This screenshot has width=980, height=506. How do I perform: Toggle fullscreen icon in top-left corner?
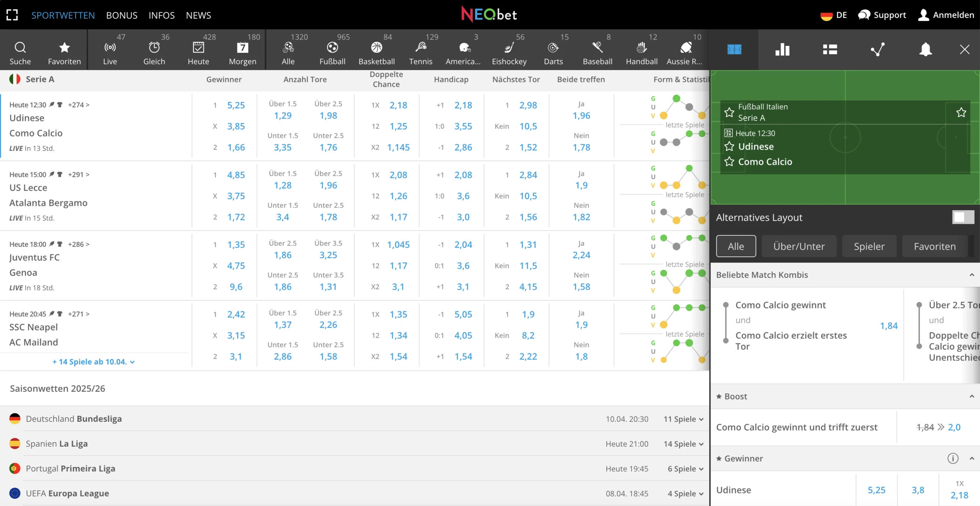[12, 15]
